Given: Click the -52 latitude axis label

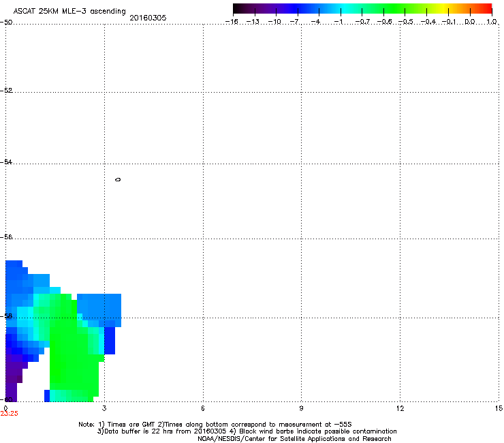Looking at the screenshot, I should (x=6, y=91).
